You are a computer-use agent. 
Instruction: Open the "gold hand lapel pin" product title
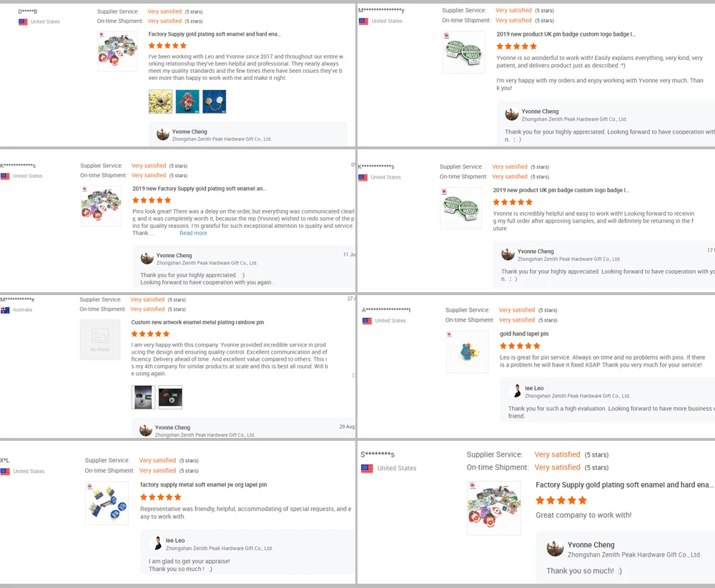(524, 334)
